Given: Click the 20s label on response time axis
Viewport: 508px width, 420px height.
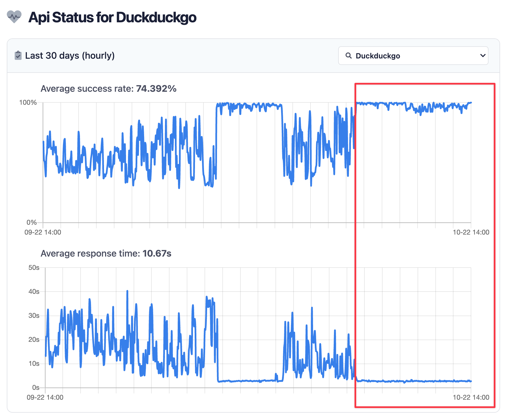Looking at the screenshot, I should click(34, 340).
